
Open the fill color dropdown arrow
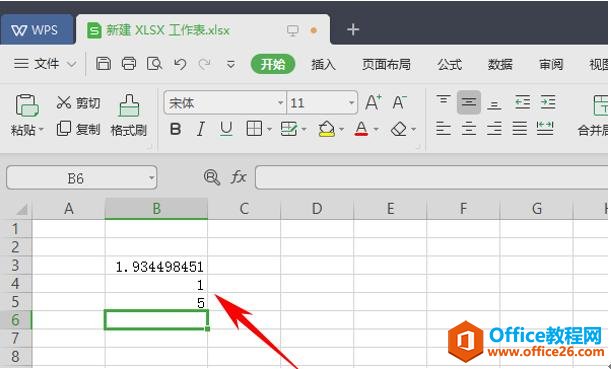(x=341, y=129)
